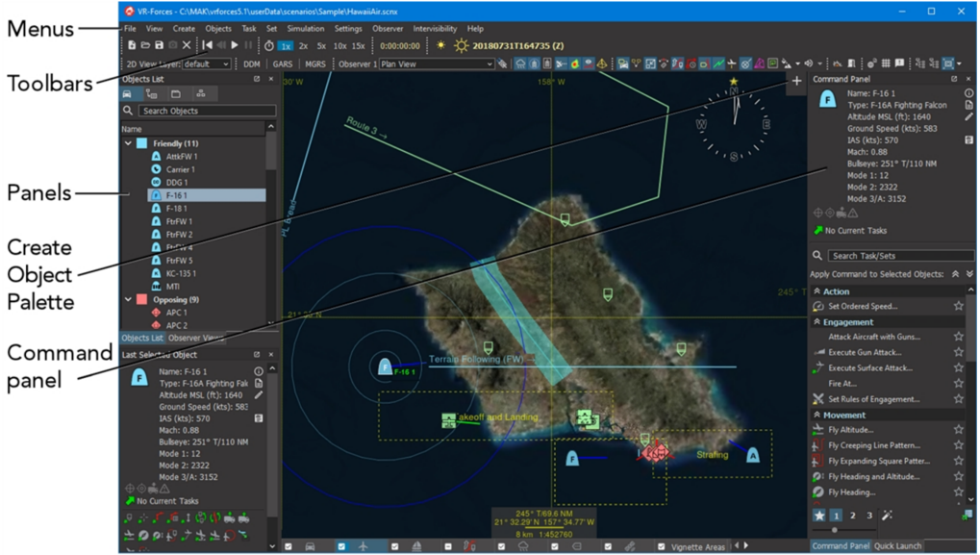This screenshot has height=555, width=980.
Task: Start the simulation with Play
Action: (235, 45)
